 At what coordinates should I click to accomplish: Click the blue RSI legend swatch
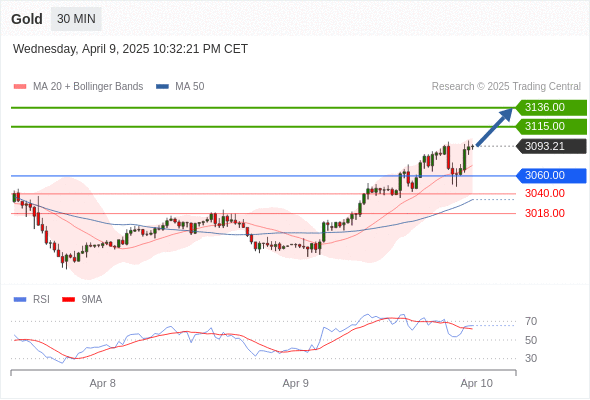coord(20,300)
